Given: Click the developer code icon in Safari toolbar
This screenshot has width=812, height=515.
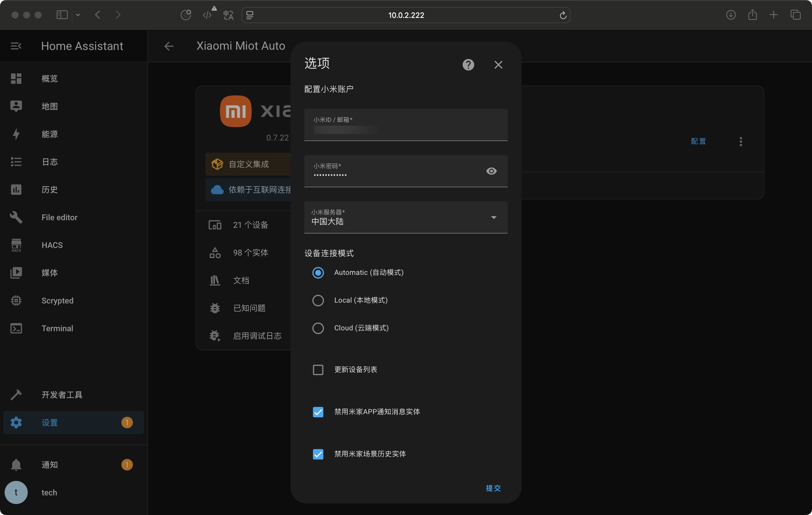Looking at the screenshot, I should coord(207,15).
